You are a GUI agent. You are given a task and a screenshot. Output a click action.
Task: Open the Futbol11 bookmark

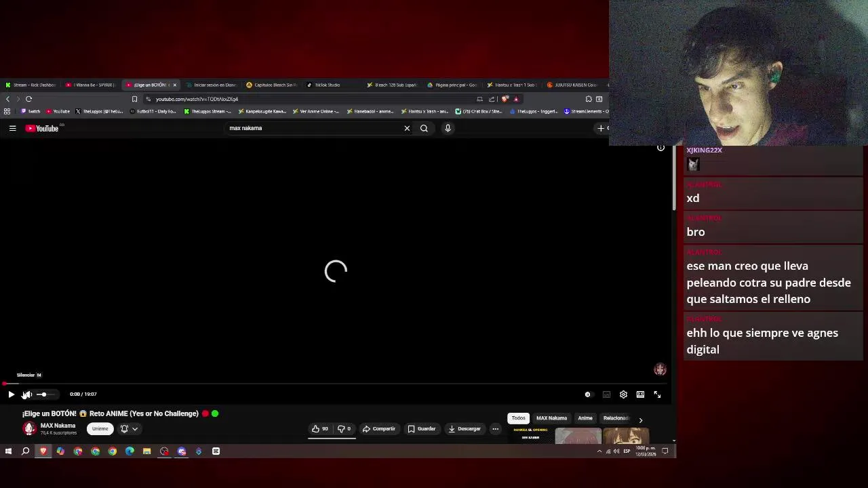(x=153, y=111)
